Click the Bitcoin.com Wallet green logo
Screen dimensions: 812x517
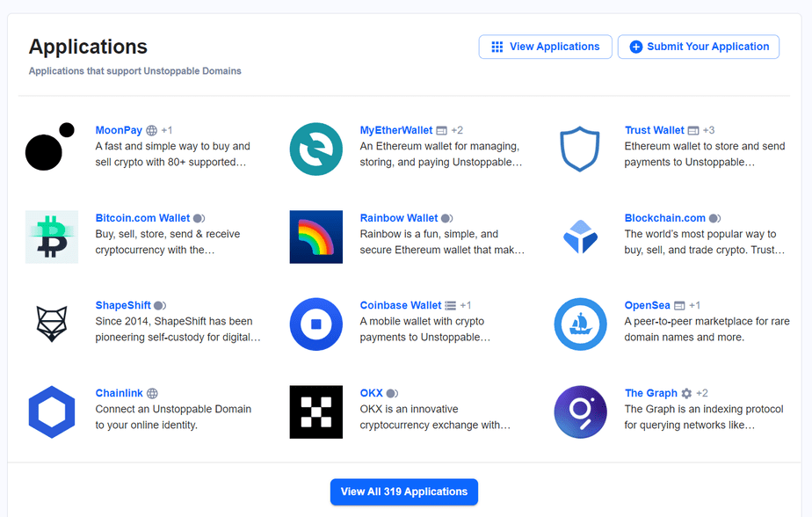click(x=50, y=236)
